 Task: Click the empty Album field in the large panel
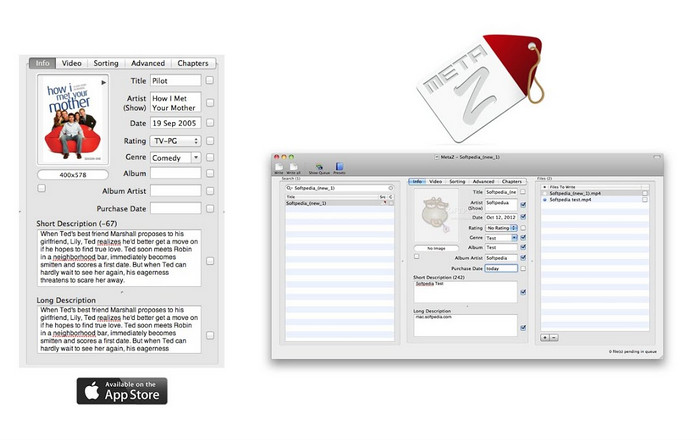[x=175, y=173]
